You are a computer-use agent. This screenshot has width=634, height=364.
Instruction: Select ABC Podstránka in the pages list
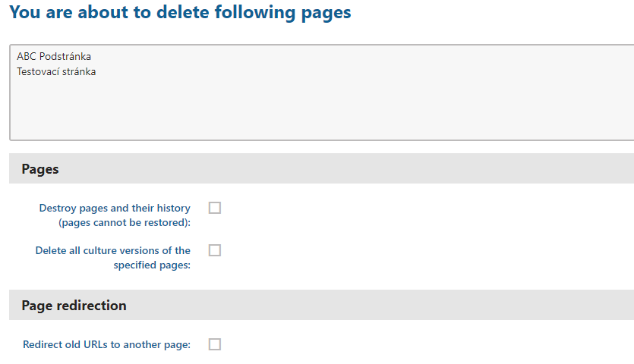click(54, 57)
